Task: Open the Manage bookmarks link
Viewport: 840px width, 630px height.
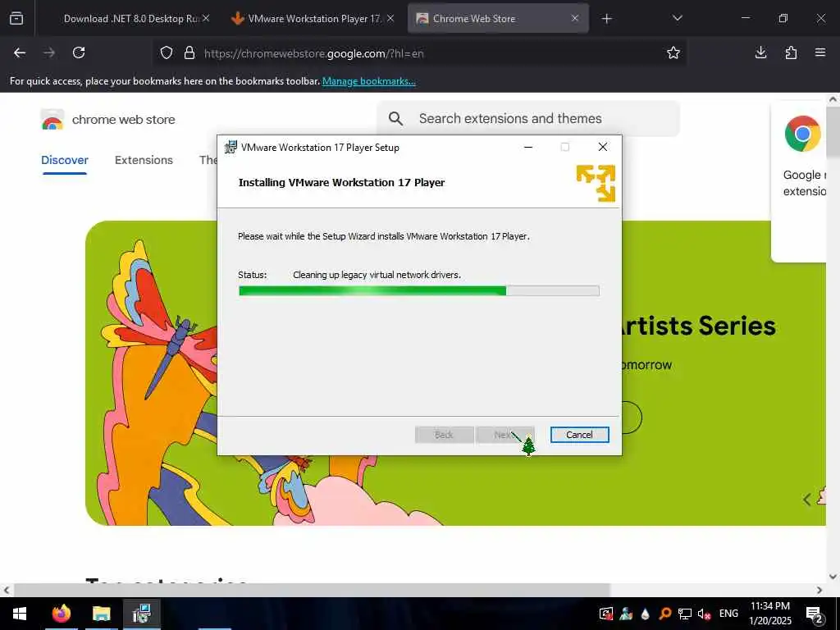Action: [368, 81]
